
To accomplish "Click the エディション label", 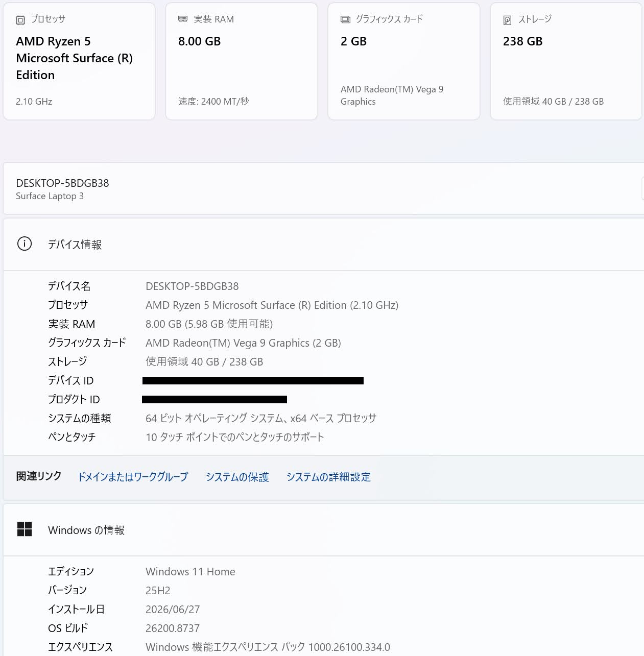I will 71,572.
